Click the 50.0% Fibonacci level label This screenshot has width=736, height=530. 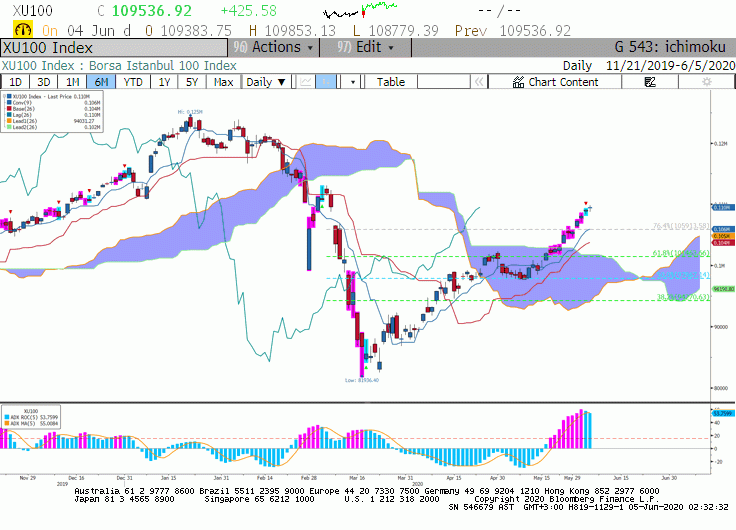[x=683, y=275]
